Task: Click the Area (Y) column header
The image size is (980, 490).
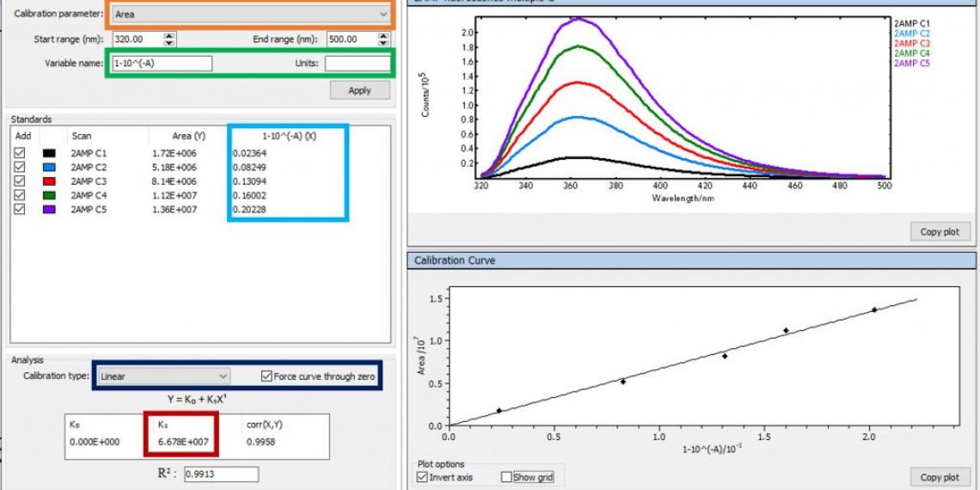Action: tap(188, 136)
